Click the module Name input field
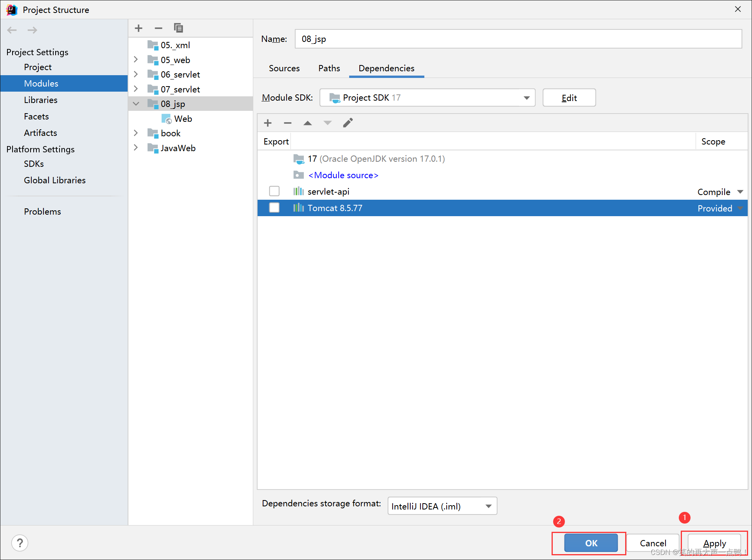This screenshot has width=752, height=560. [518, 39]
